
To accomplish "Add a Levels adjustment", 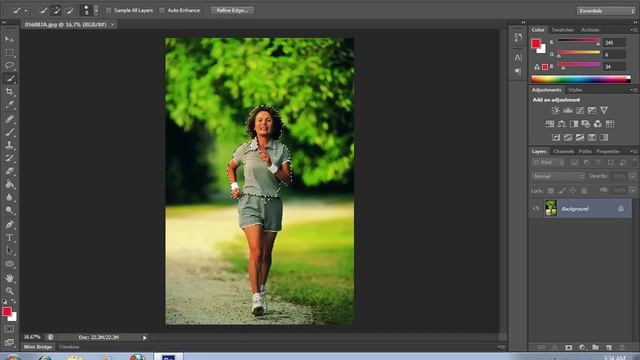I will (x=568, y=110).
